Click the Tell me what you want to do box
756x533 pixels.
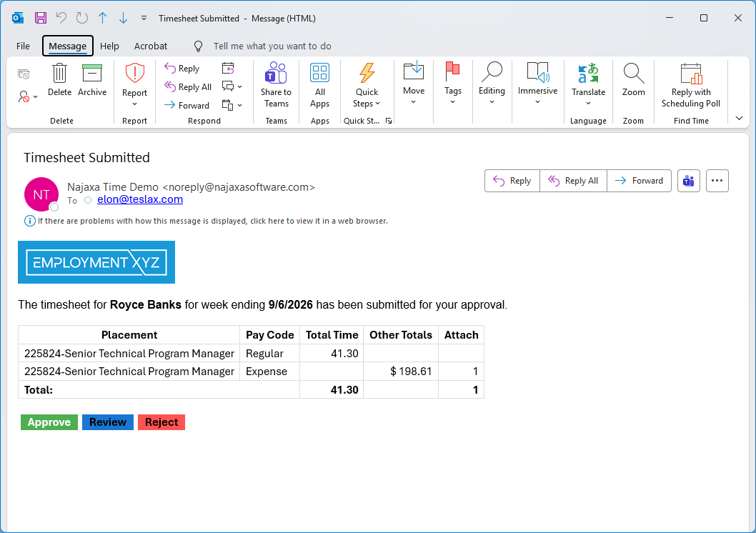point(272,46)
